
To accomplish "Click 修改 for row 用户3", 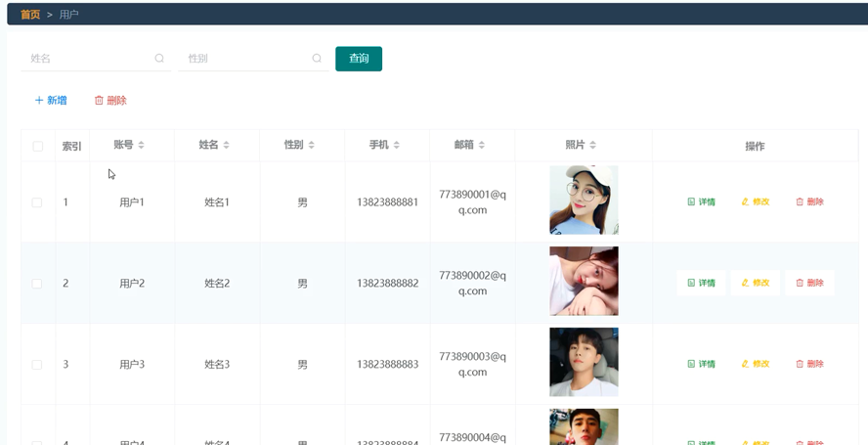I will pyautogui.click(x=756, y=364).
